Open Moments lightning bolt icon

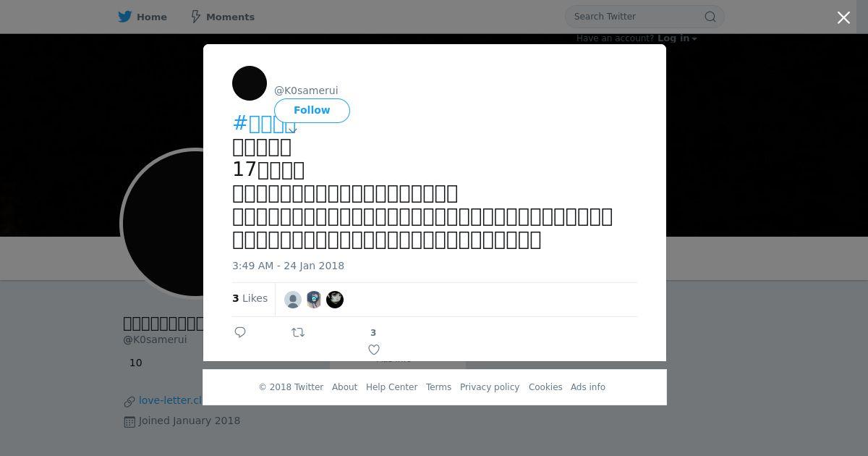195,17
